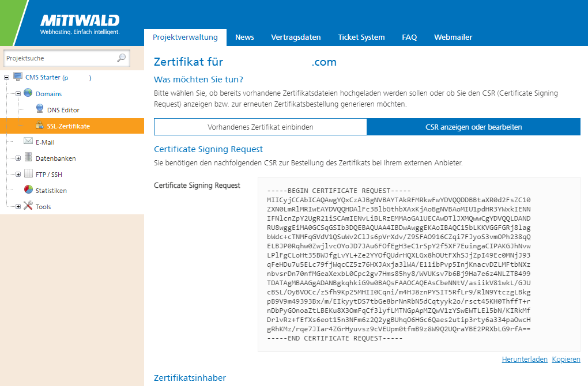
Task: Click the Herunterladen link
Action: [x=525, y=359]
